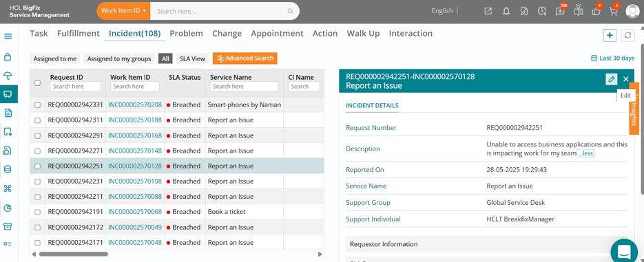The width and height of the screenshot is (644, 262).
Task: Open external link icon in top bar
Action: click(488, 11)
